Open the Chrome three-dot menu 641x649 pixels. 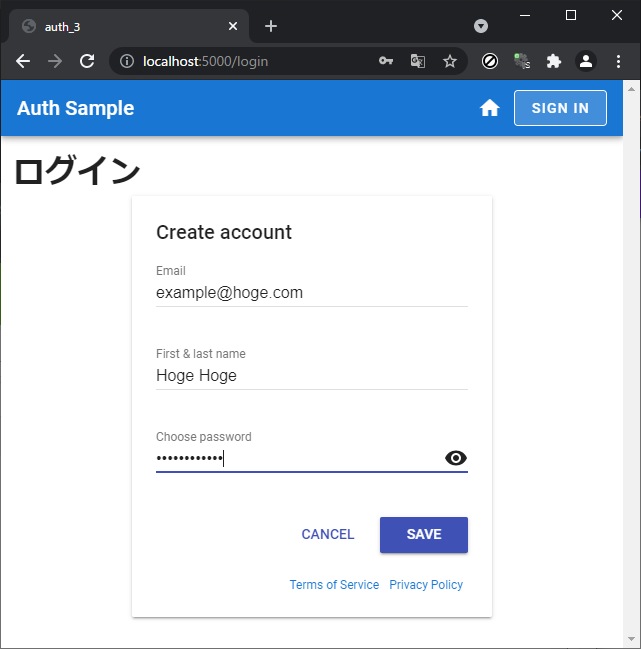point(618,61)
